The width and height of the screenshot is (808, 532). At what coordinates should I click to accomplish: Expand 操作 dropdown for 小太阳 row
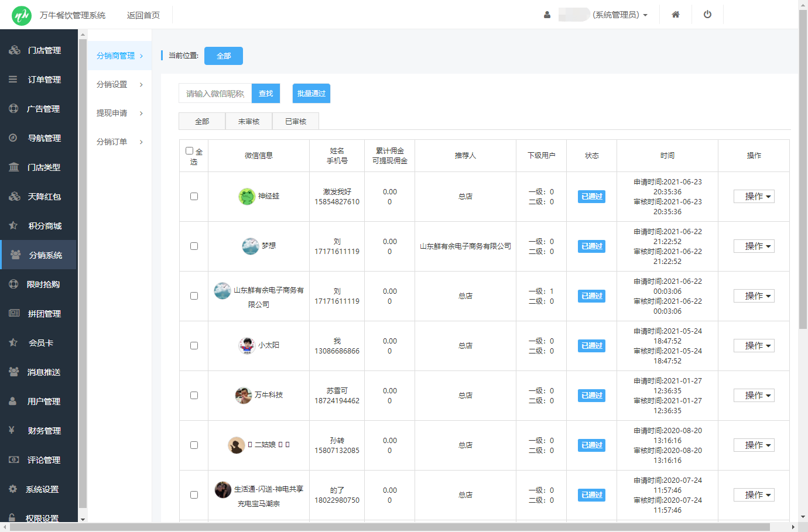[754, 346]
